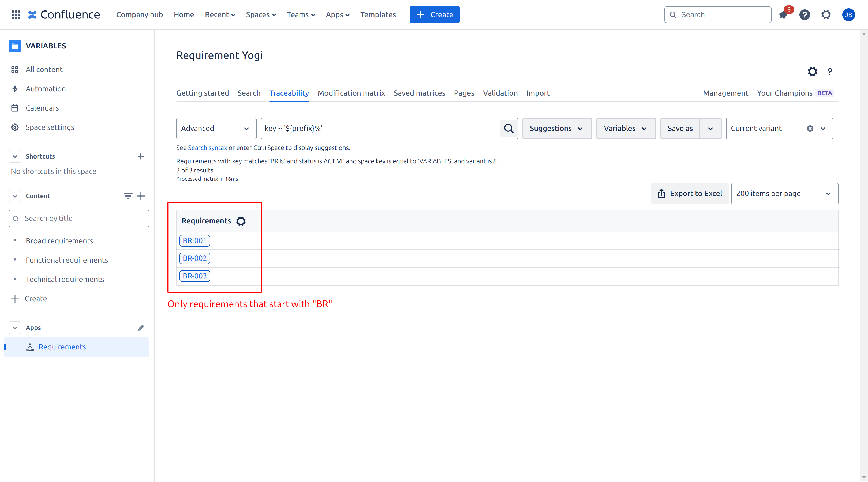Open Space settings in the sidebar
The image size is (868, 482).
50,127
